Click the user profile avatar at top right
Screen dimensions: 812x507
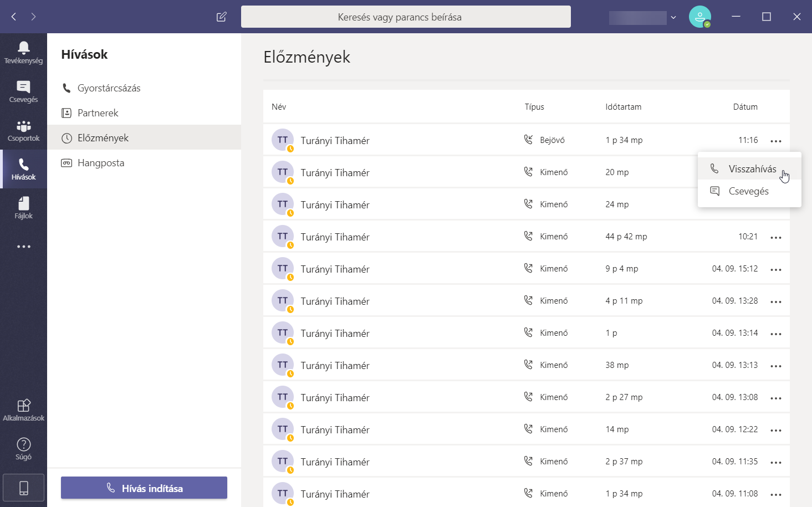tap(699, 17)
